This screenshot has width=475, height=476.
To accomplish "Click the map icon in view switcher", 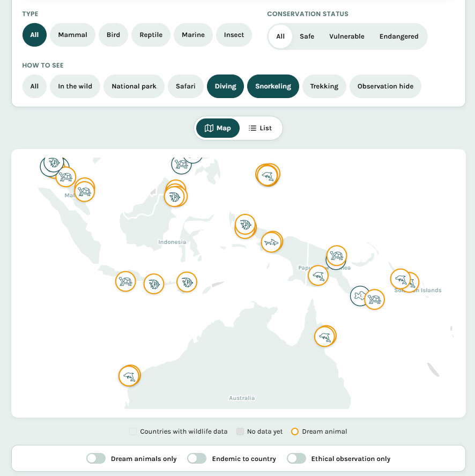I will (209, 128).
